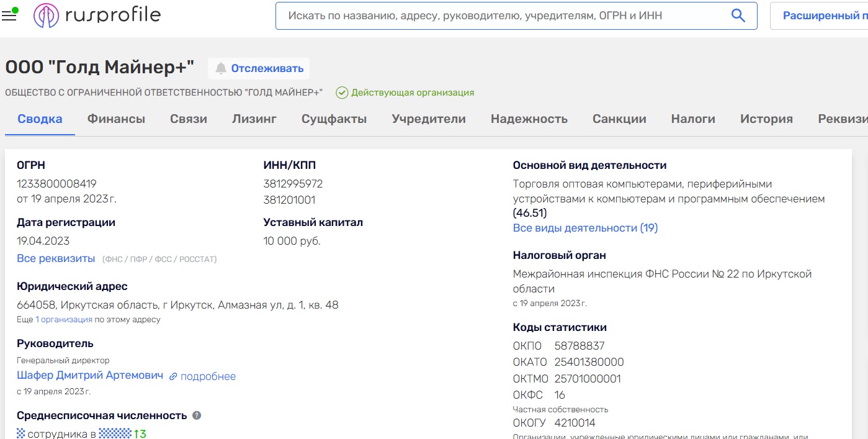Click the link icon beside подробнее
Screen dimensions: 868x439
coord(173,376)
